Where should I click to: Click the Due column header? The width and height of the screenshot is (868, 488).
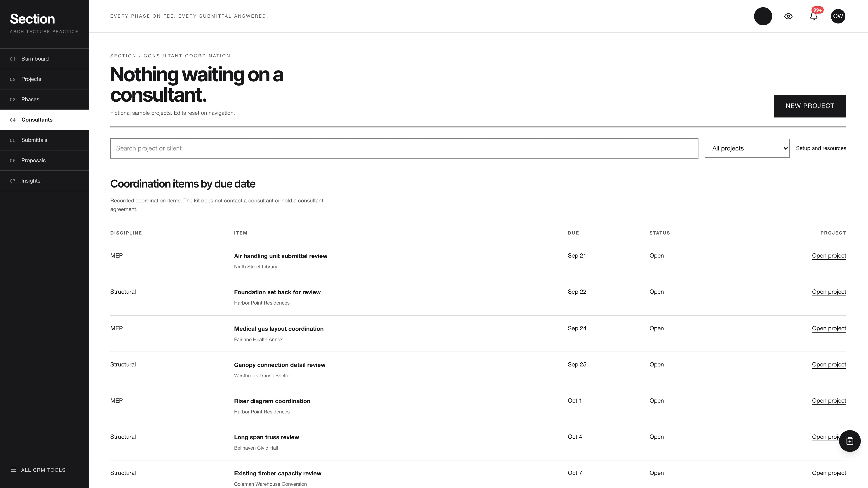[x=573, y=233]
